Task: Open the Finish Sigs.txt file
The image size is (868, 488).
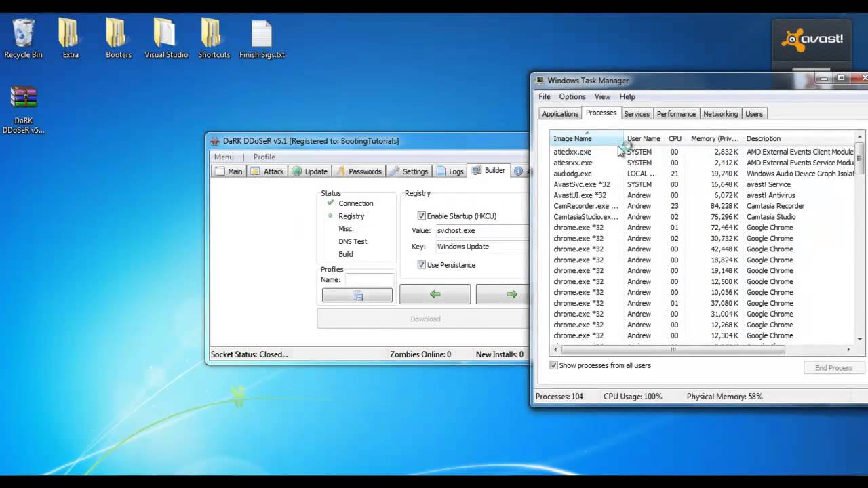Action: [x=262, y=38]
